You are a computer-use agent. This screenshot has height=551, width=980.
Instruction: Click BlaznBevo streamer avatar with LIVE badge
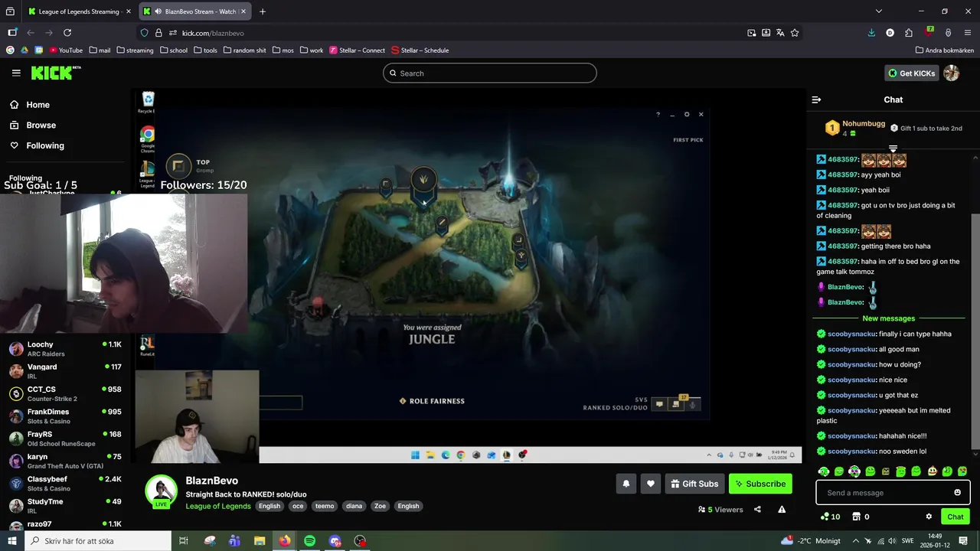point(162,491)
